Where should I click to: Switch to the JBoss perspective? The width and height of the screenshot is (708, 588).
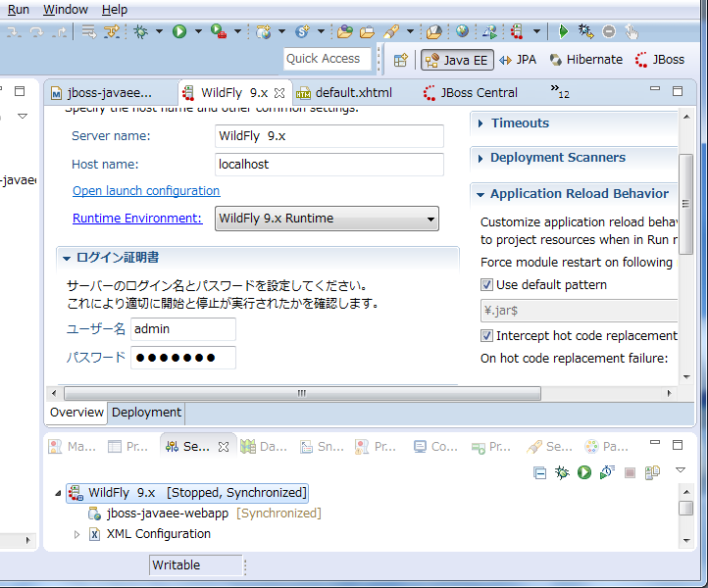[660, 60]
